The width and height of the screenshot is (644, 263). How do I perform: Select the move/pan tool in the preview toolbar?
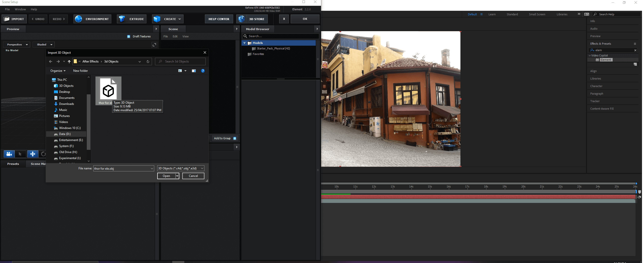tap(33, 154)
